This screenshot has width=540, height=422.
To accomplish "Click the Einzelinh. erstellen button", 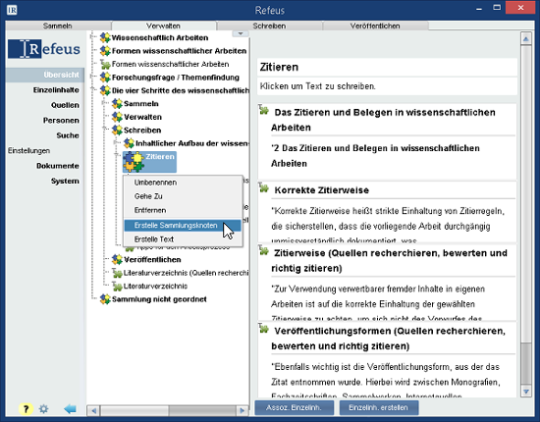I will (x=378, y=408).
